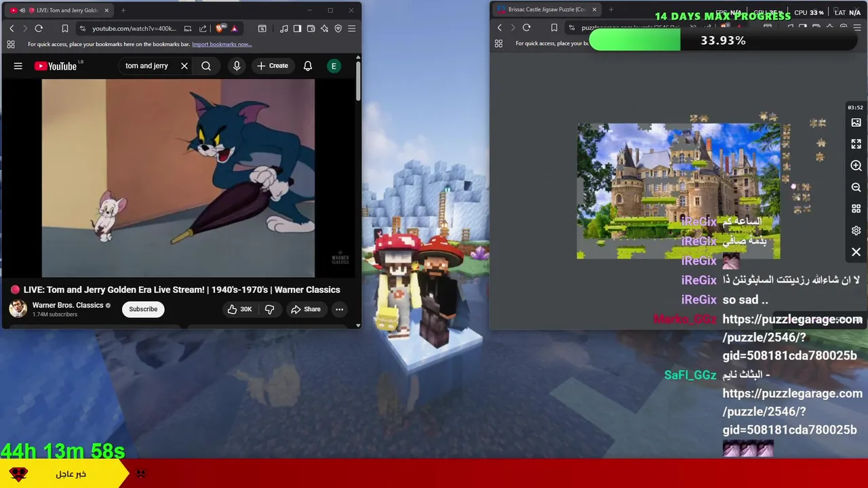Click the 44h 13m 58s timer

(x=62, y=451)
